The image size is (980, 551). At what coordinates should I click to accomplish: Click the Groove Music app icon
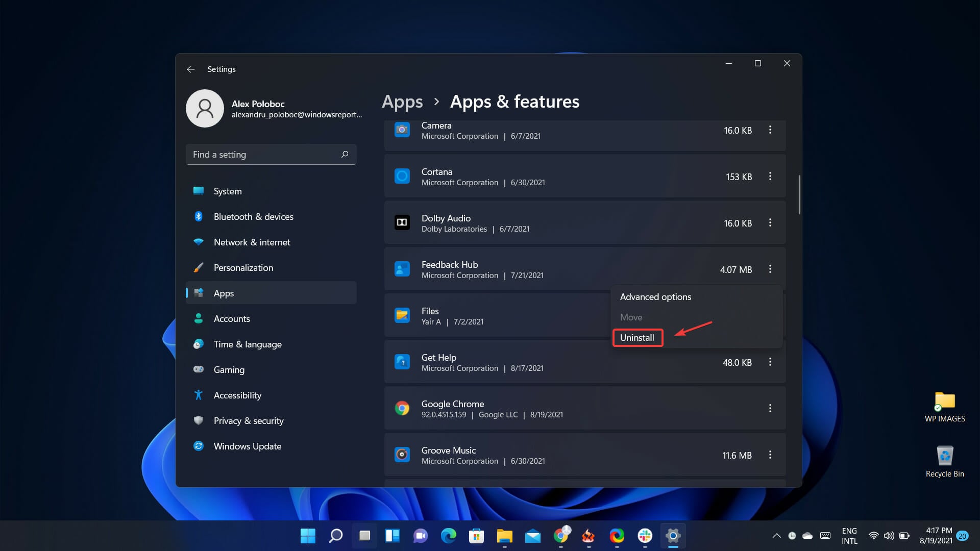coord(402,455)
